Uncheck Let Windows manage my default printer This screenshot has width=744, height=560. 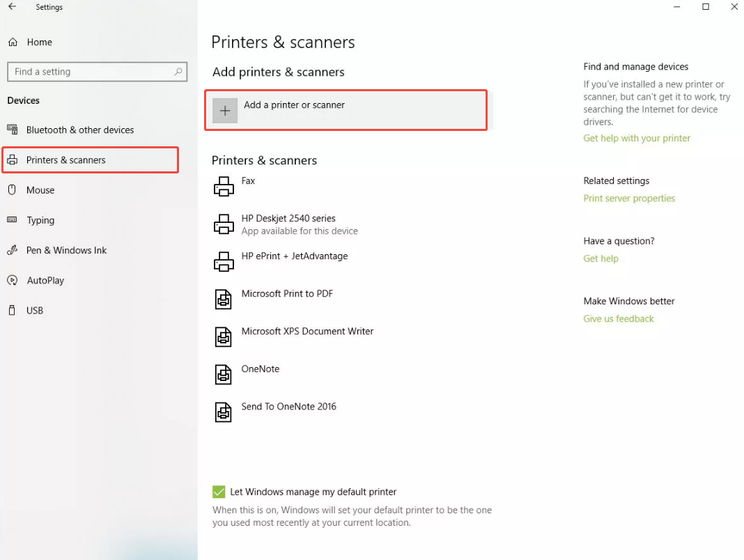tap(219, 492)
